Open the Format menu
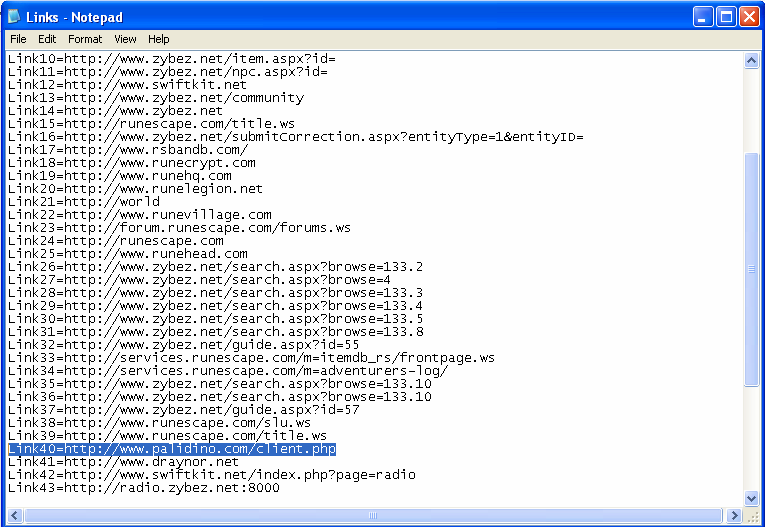Viewport: 765px width, 527px height. coord(85,39)
